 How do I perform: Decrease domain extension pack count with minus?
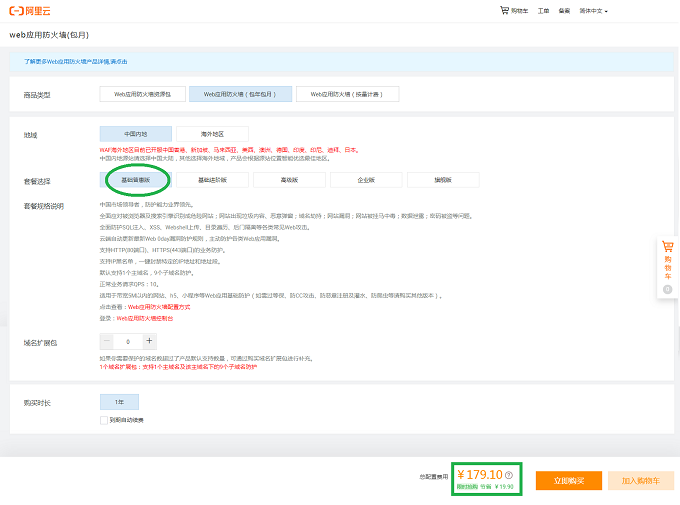(x=107, y=341)
